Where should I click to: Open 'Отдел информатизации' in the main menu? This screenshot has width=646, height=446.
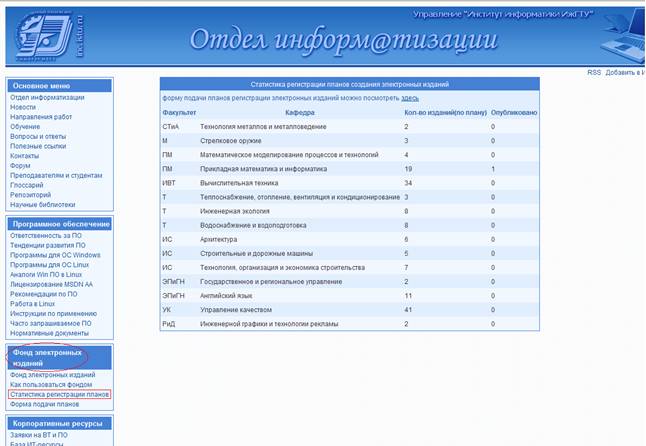[x=47, y=97]
